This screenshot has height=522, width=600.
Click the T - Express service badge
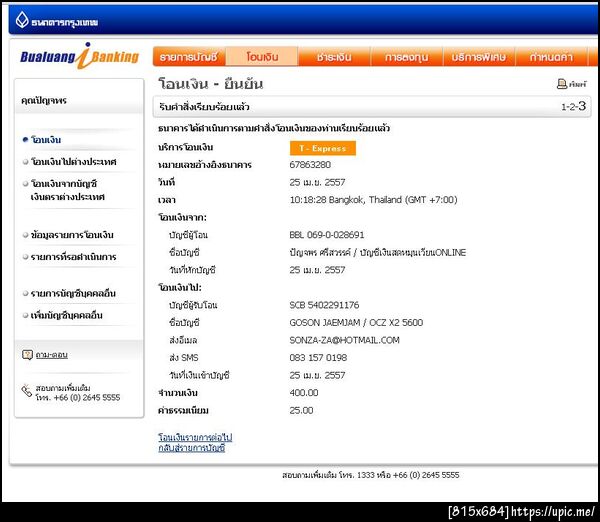coord(323,148)
